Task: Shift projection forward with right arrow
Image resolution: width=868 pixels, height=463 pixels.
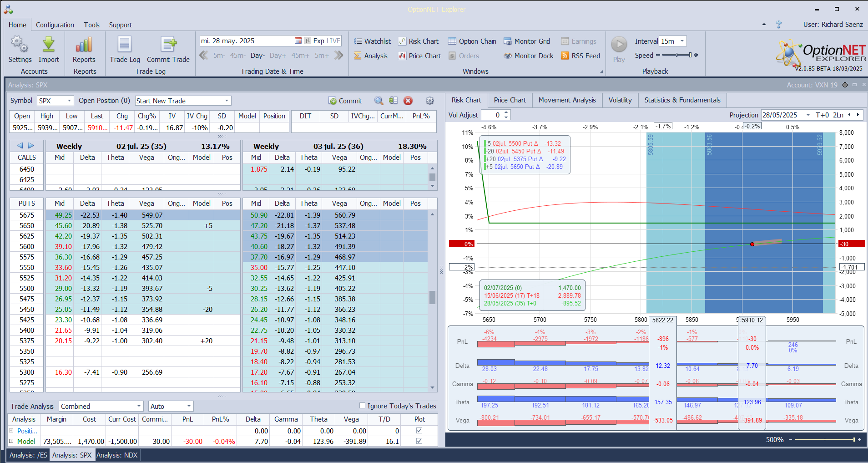Action: point(858,115)
